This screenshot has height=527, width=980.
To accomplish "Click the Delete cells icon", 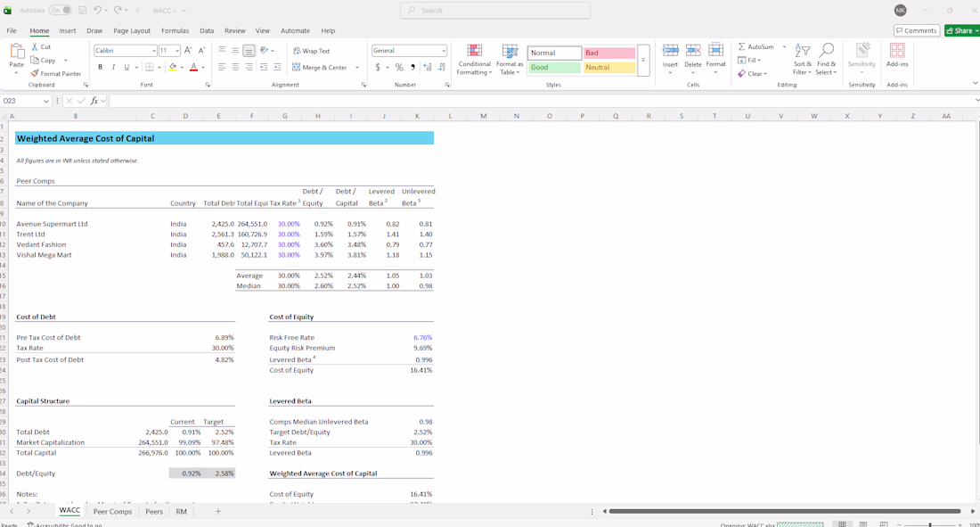I will (692, 51).
